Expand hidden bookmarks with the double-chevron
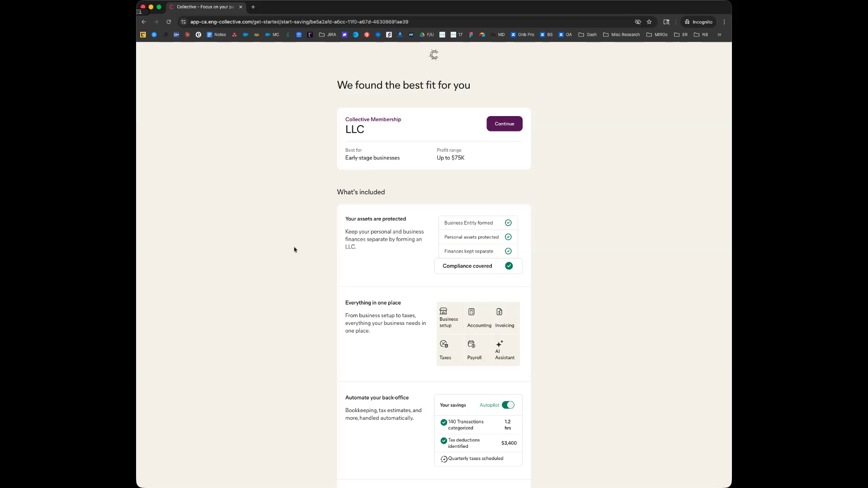868x488 pixels. click(x=719, y=34)
